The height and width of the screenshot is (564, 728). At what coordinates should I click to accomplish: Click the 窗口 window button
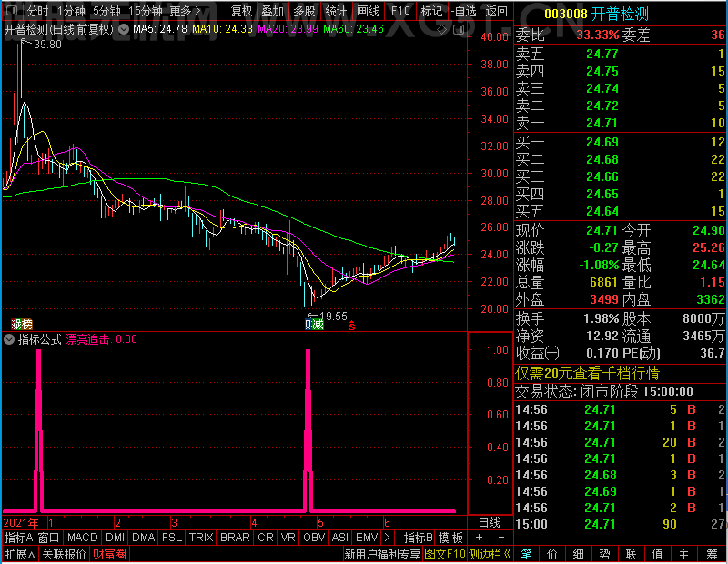[49, 538]
